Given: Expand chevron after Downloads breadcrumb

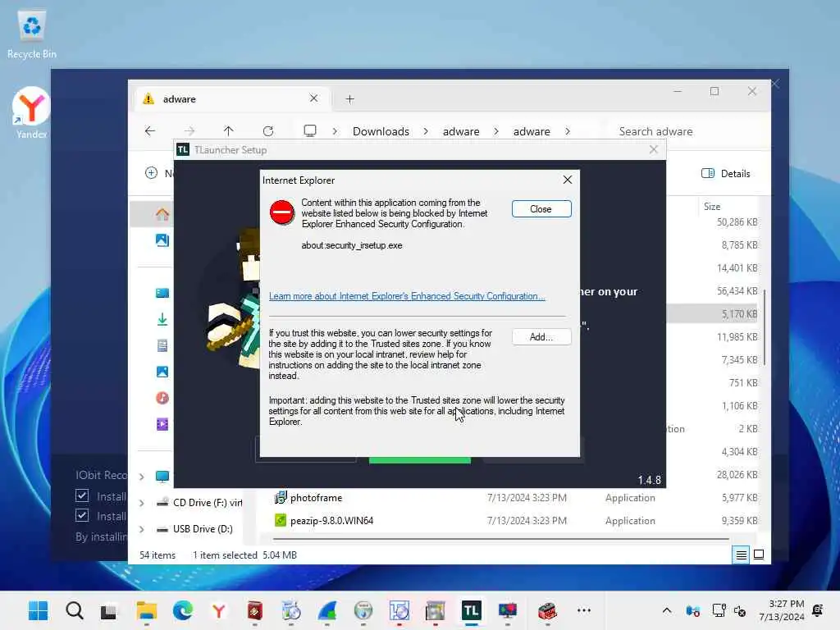Looking at the screenshot, I should coord(426,131).
